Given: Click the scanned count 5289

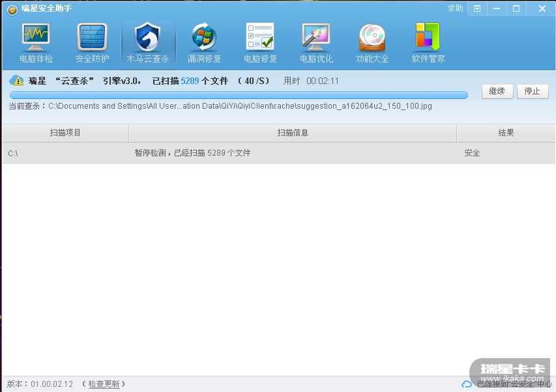Looking at the screenshot, I should pos(190,81).
